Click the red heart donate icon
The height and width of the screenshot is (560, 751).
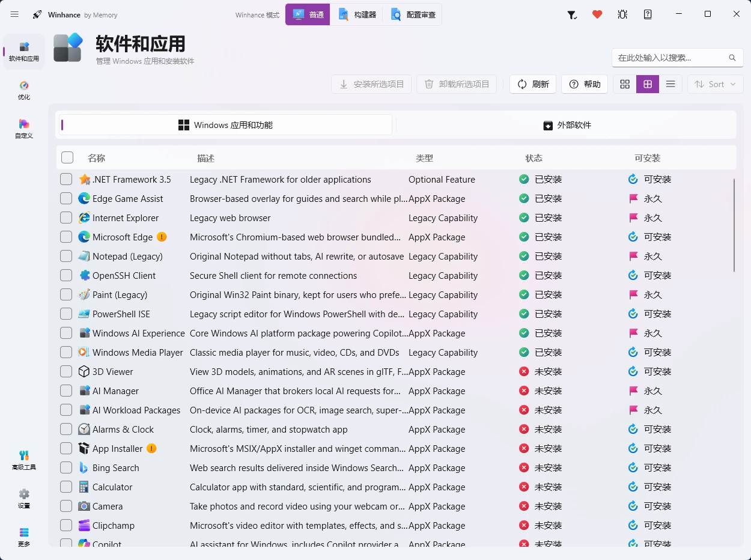(x=597, y=14)
